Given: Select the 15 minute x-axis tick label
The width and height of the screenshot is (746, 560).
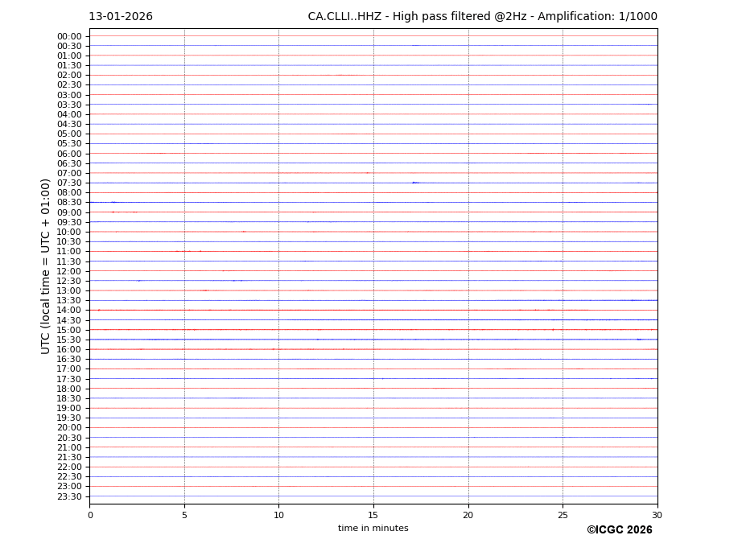Looking at the screenshot, I should 373,515.
